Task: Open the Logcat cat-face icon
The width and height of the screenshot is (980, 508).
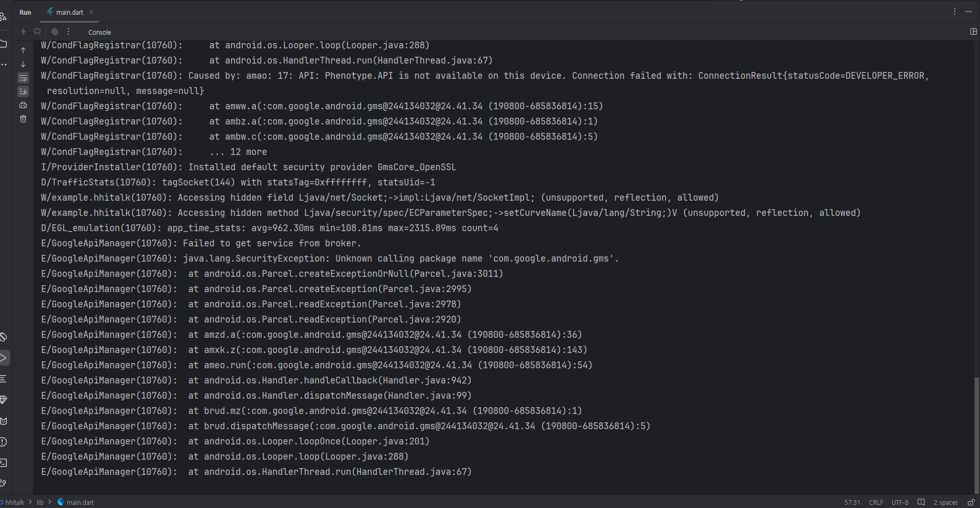Action: (3, 421)
